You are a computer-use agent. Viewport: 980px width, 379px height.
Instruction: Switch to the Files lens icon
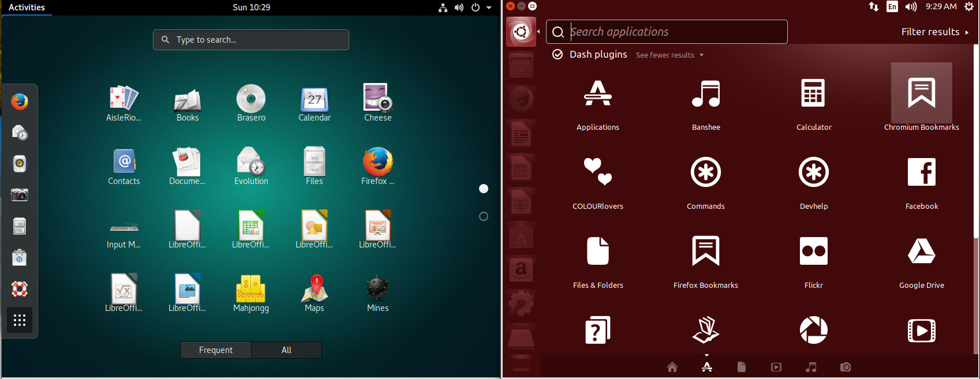pos(742,367)
